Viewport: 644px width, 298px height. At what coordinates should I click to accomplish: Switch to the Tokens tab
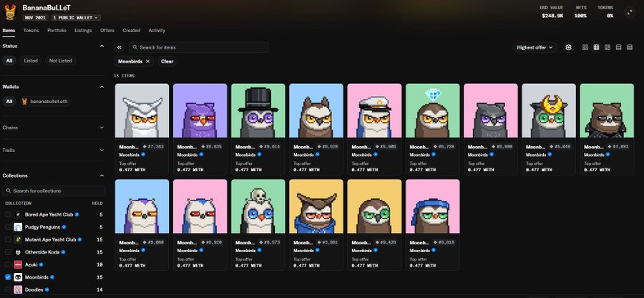[31, 30]
